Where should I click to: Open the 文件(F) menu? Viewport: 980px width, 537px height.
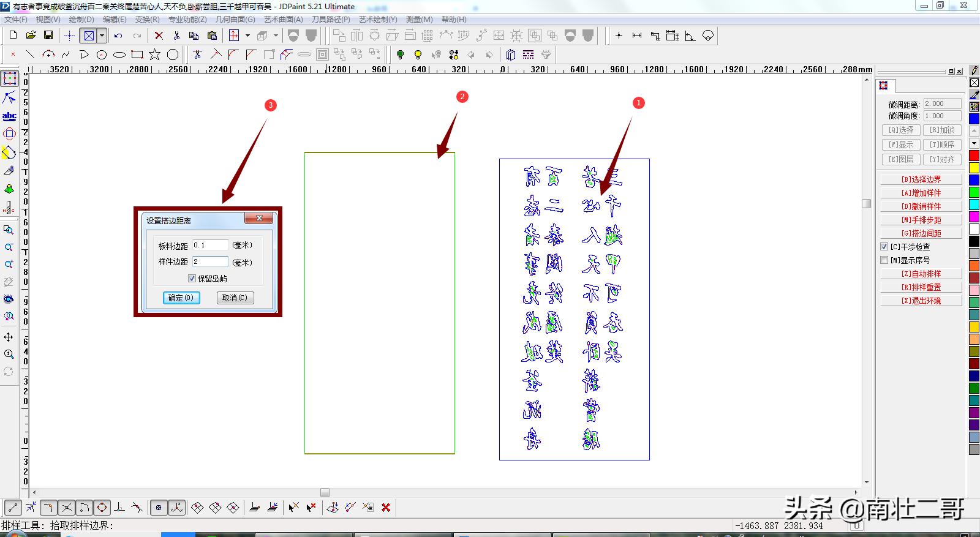[15, 20]
